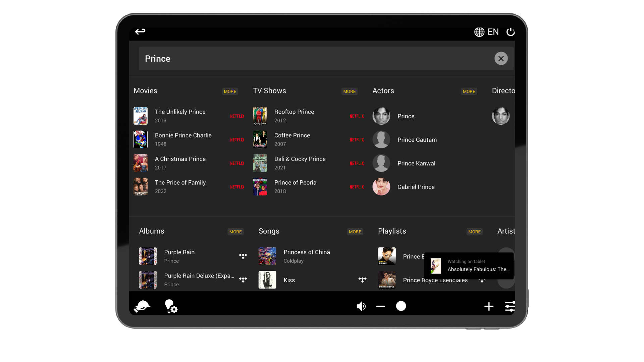
Task: Clear the Prince search text
Action: click(501, 59)
